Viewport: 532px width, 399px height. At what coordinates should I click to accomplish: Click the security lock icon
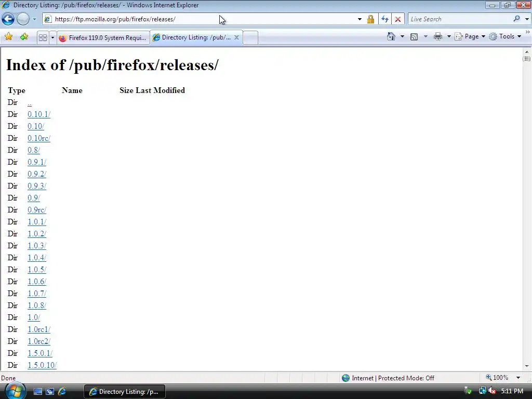[370, 19]
